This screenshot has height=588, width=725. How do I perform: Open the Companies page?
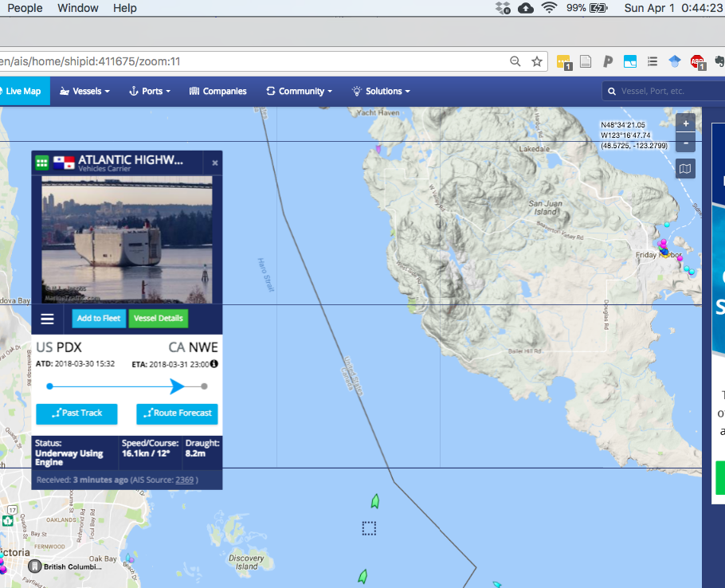217,91
